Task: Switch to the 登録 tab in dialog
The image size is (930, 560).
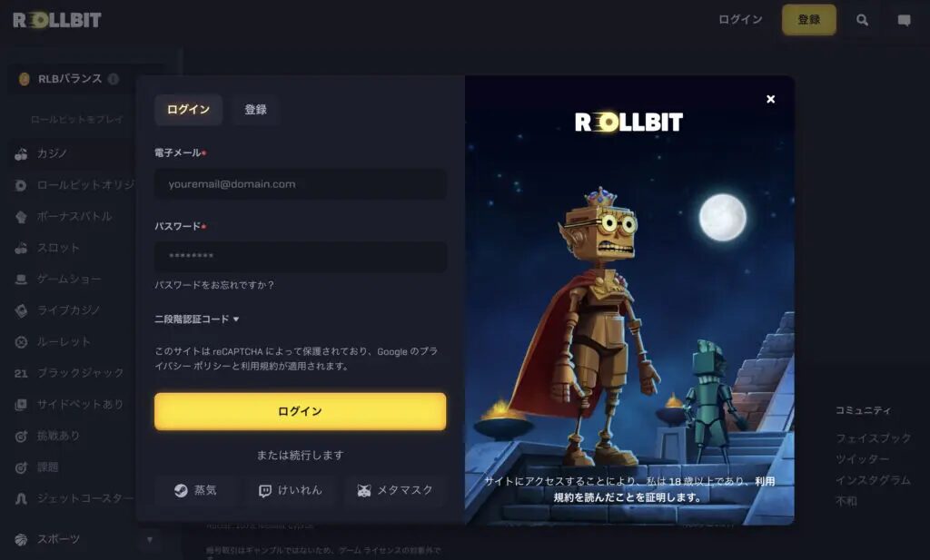Action: pos(255,110)
